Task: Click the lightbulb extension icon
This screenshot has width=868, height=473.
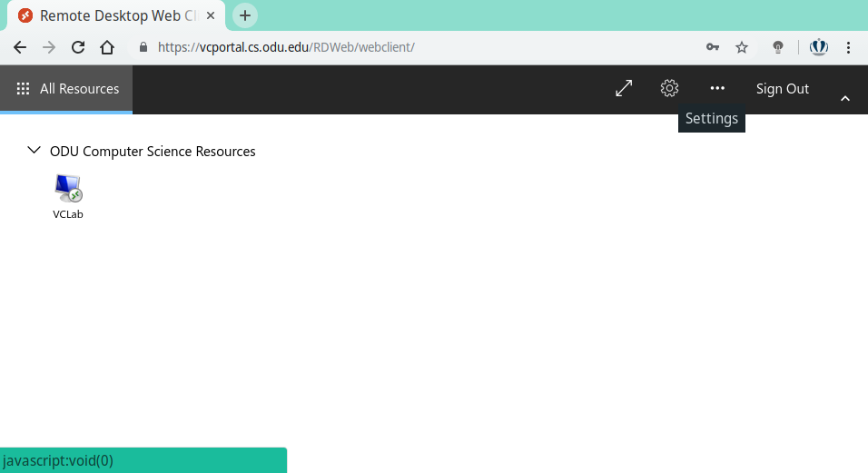Action: 778,47
